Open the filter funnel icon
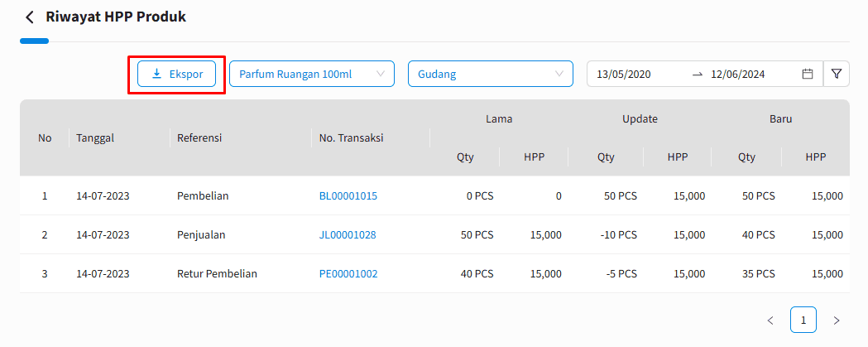This screenshot has height=347, width=868. [x=837, y=74]
